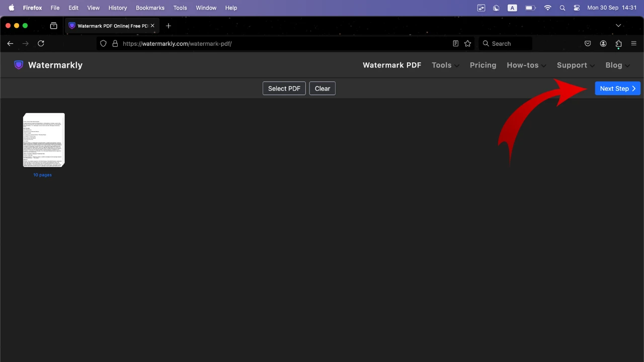This screenshot has width=644, height=362.
Task: Open the Pricing page
Action: 483,65
